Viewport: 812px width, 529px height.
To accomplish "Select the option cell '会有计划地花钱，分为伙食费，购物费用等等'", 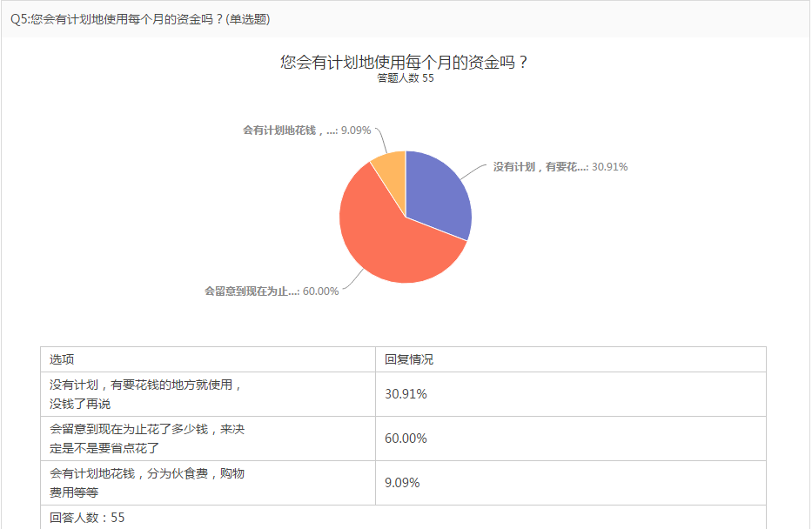I will [208, 483].
